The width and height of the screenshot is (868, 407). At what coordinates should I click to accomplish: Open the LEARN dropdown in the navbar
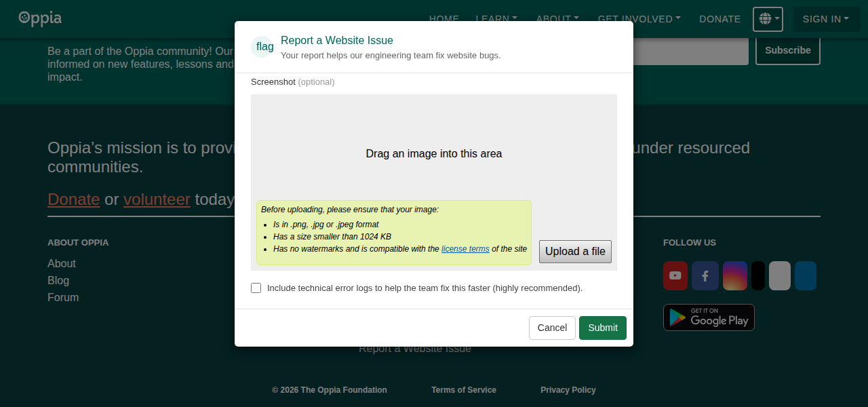pos(496,19)
